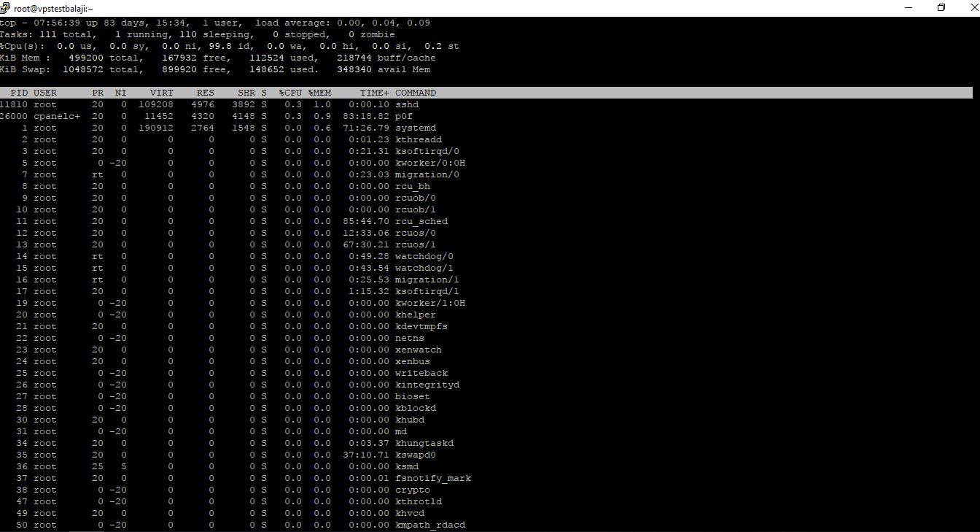
Task: Click the xenbus process name
Action: click(413, 361)
